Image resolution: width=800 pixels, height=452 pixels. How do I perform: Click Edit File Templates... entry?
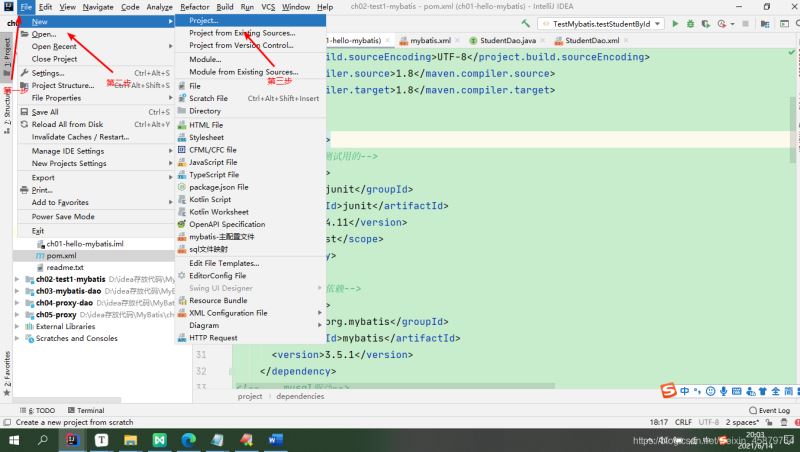(x=250, y=263)
